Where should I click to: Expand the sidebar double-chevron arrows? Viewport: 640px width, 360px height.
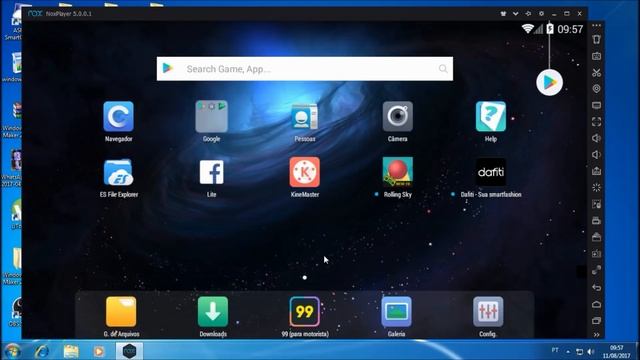pos(596,335)
